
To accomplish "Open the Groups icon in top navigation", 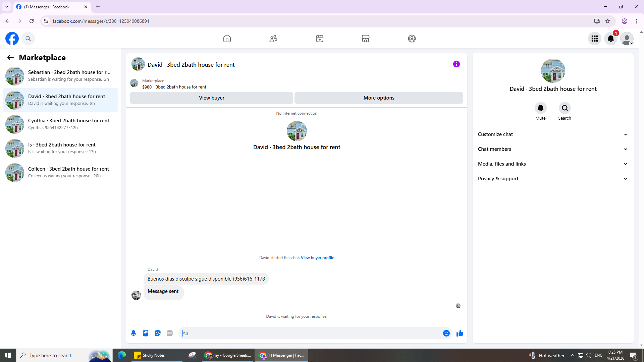I will pyautogui.click(x=412, y=39).
